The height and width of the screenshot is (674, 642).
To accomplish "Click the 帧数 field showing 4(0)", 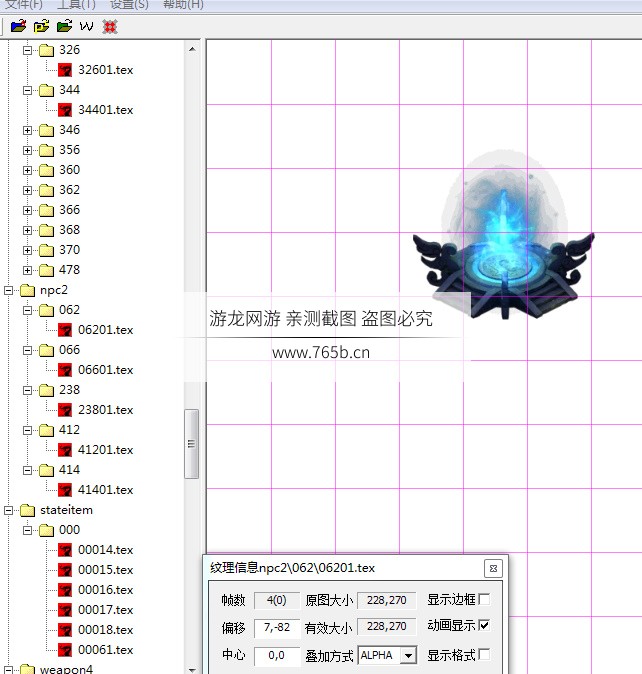I will (277, 600).
